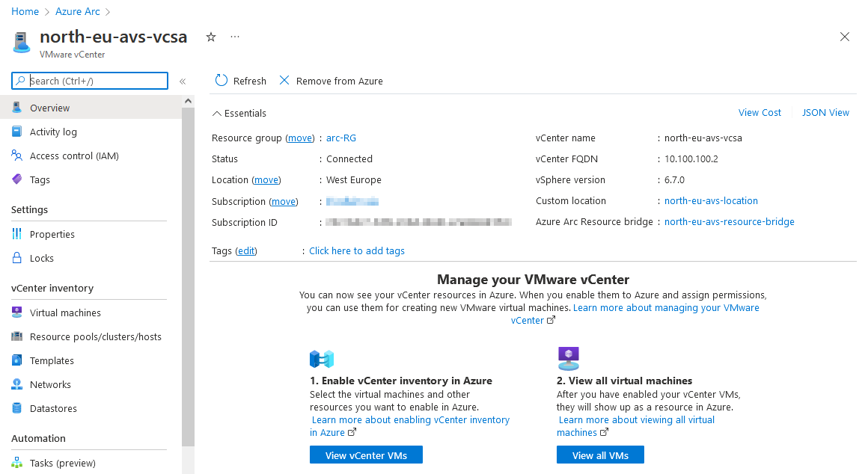
Task: Click the arc-RG resource group link
Action: pos(341,138)
